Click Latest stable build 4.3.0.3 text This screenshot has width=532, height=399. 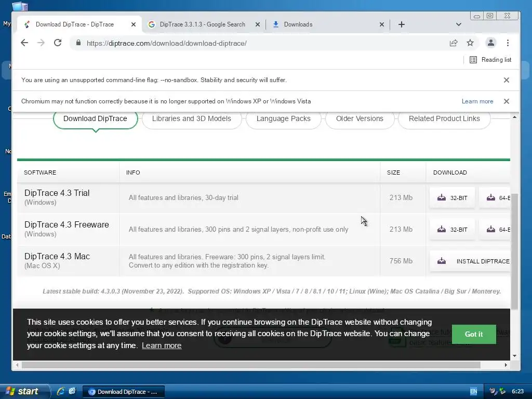(113, 291)
